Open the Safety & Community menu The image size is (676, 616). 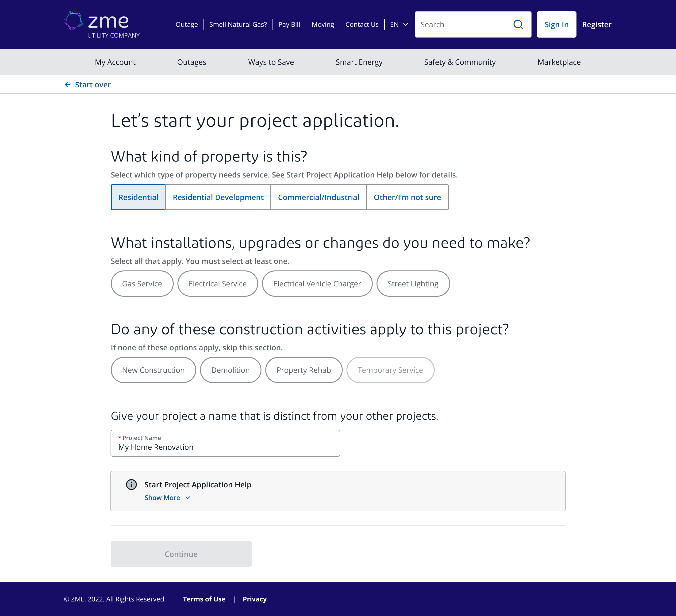tap(460, 62)
